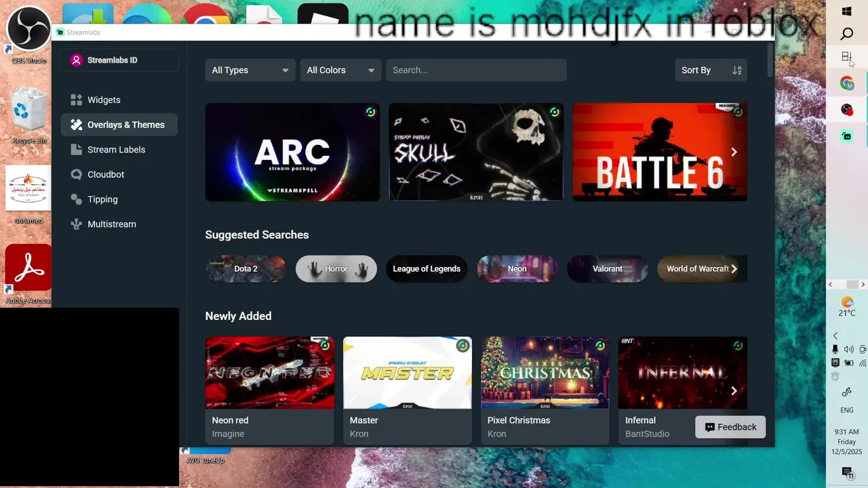
Task: Click the Overlays & Themes brush icon
Action: coord(76,125)
